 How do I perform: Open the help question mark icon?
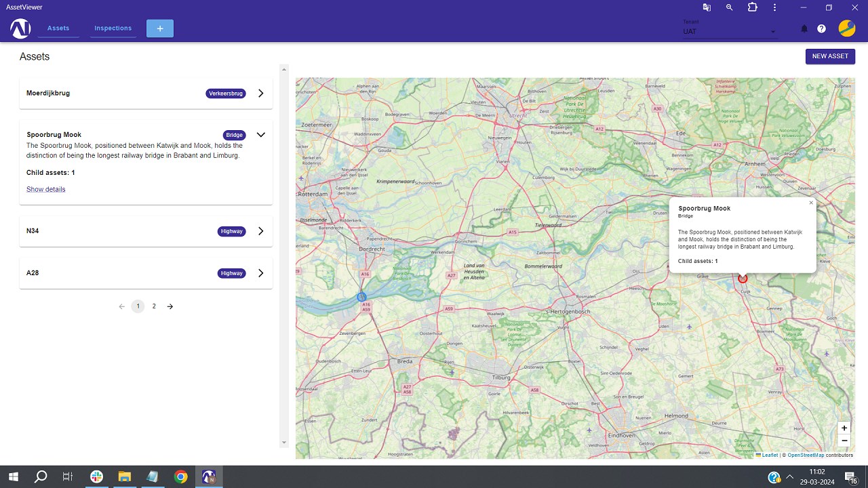(822, 28)
